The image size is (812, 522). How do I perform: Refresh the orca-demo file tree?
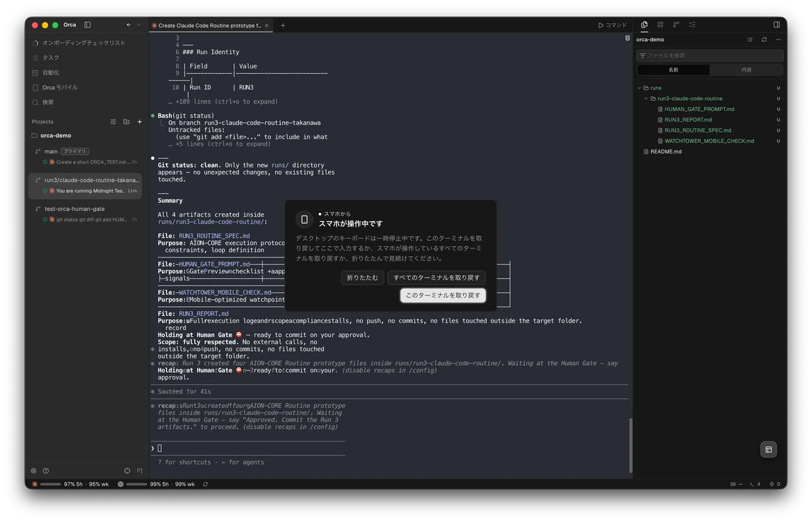[764, 40]
